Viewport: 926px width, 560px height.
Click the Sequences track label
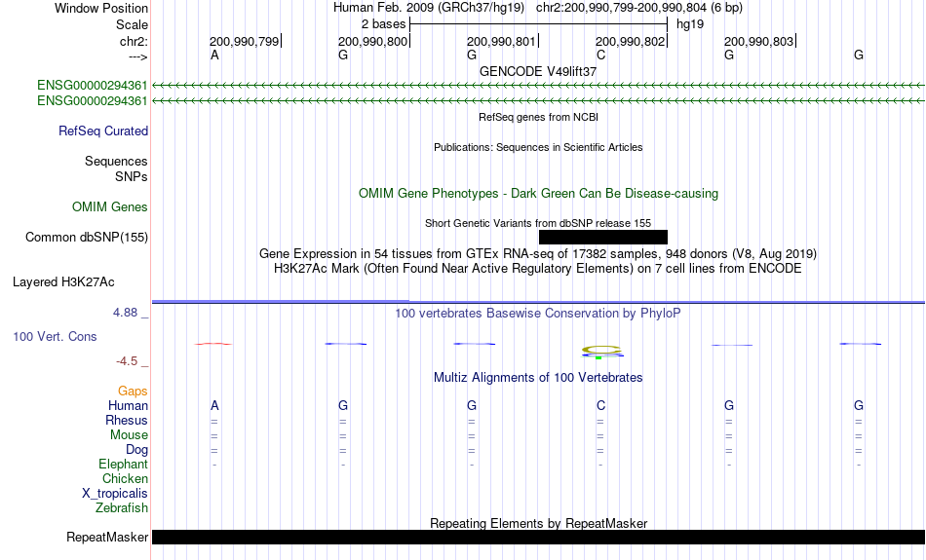[116, 161]
